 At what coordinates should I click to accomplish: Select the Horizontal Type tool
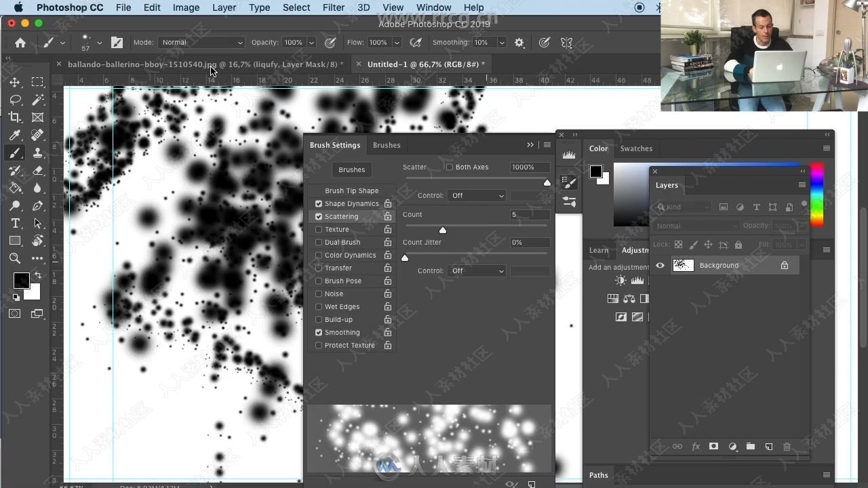click(15, 223)
